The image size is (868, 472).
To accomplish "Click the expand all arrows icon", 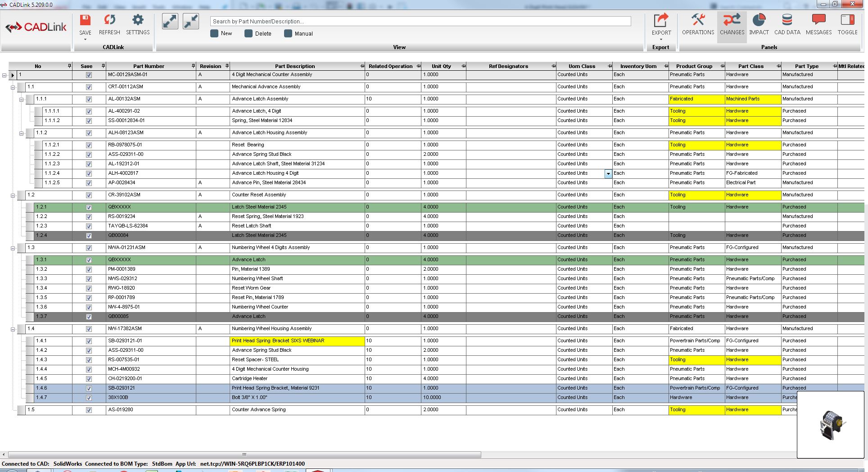I will (170, 21).
